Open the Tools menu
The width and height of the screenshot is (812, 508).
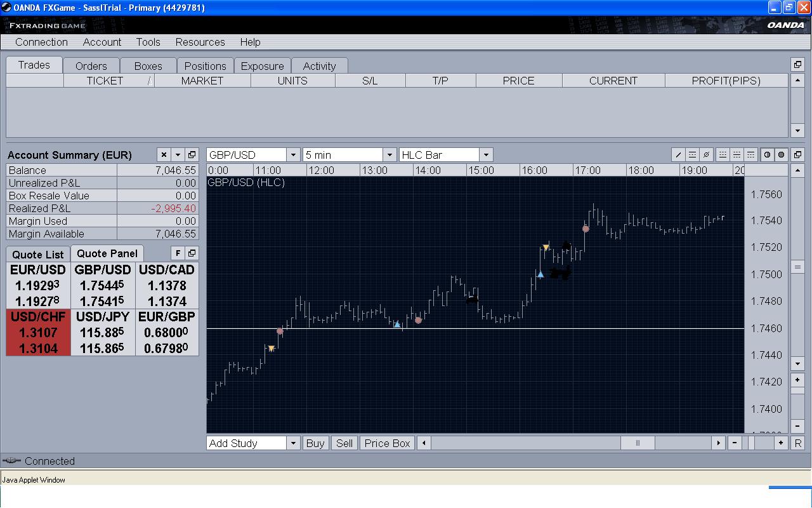(x=148, y=42)
